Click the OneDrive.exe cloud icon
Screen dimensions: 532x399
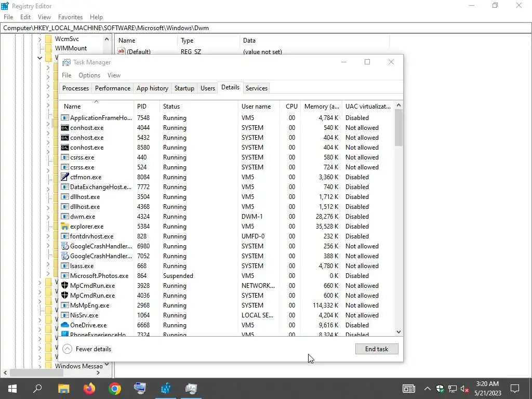coord(64,325)
